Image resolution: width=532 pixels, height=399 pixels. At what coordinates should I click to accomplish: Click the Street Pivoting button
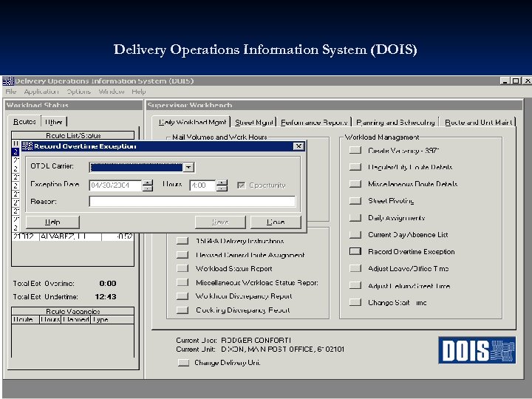click(x=355, y=200)
